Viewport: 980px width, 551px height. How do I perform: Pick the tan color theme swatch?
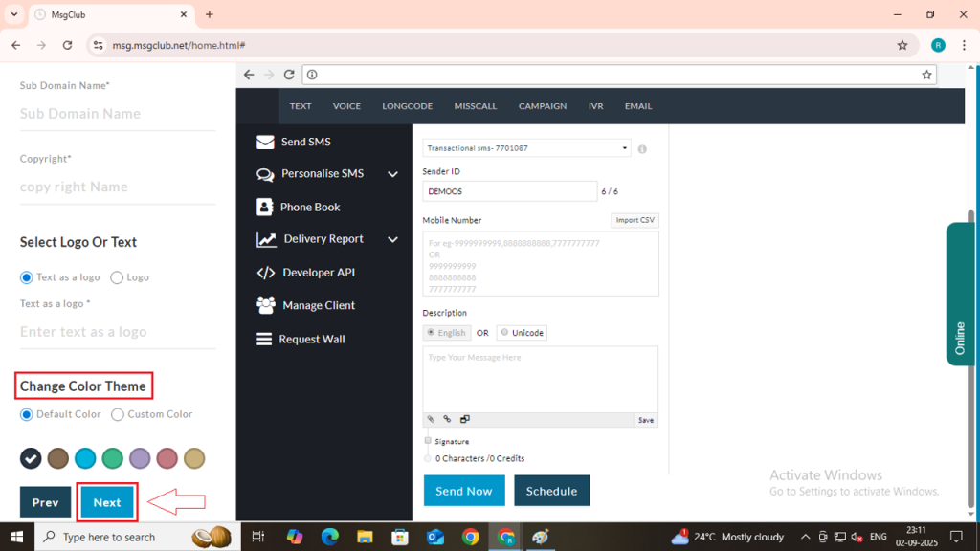pos(194,458)
